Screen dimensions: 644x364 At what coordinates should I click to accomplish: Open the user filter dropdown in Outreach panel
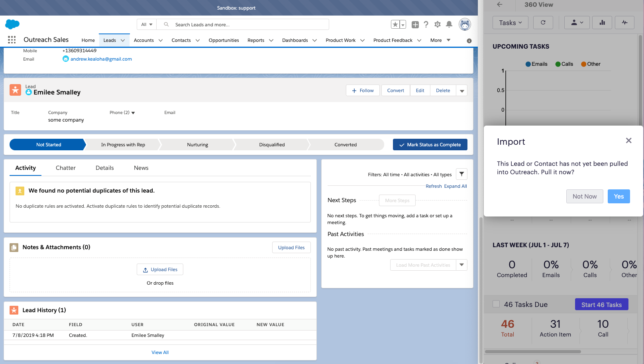[577, 23]
